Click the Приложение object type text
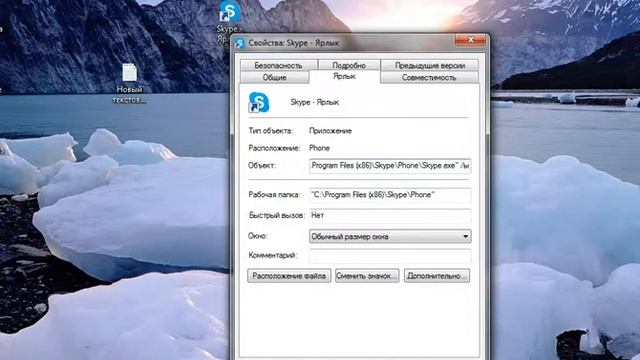 [x=331, y=131]
